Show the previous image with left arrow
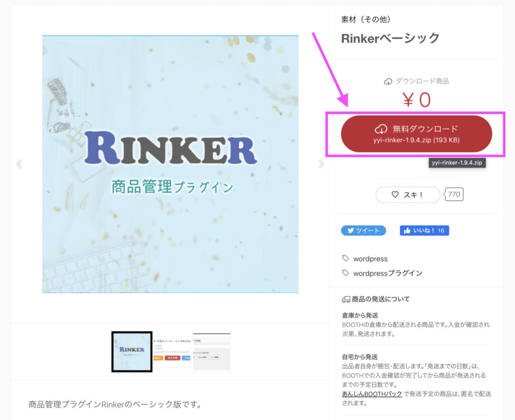515x420 pixels. coord(20,164)
